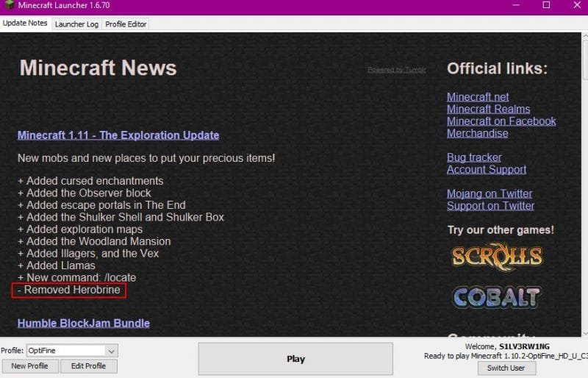Click 'Added escape portals in The End'
Screen dimensions: 588x378
pyautogui.click(x=101, y=205)
